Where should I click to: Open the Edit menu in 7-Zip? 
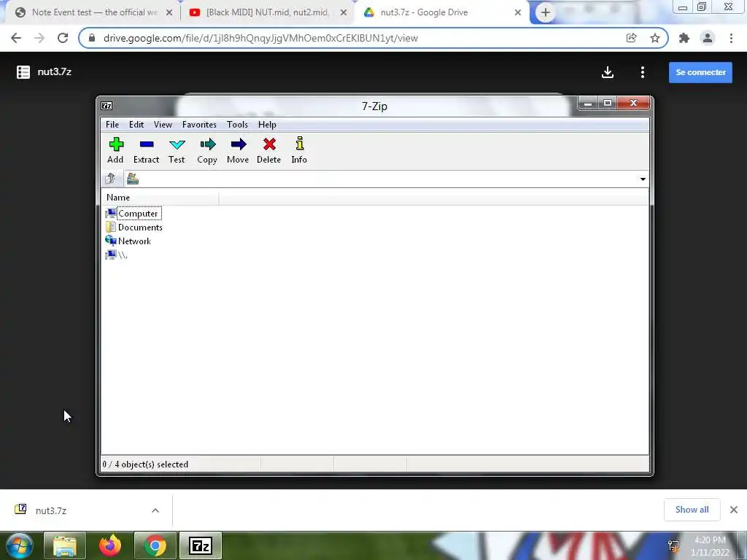pos(136,124)
